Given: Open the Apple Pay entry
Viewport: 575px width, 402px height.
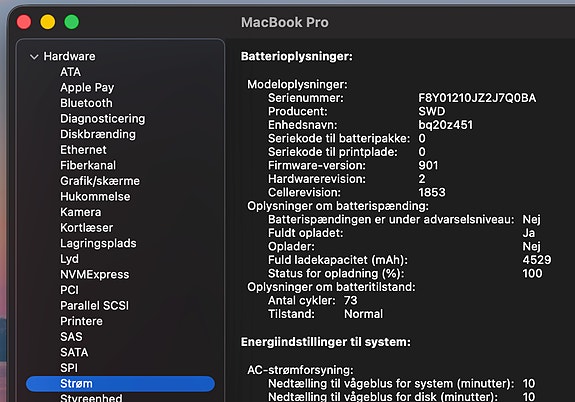Looking at the screenshot, I should [87, 88].
